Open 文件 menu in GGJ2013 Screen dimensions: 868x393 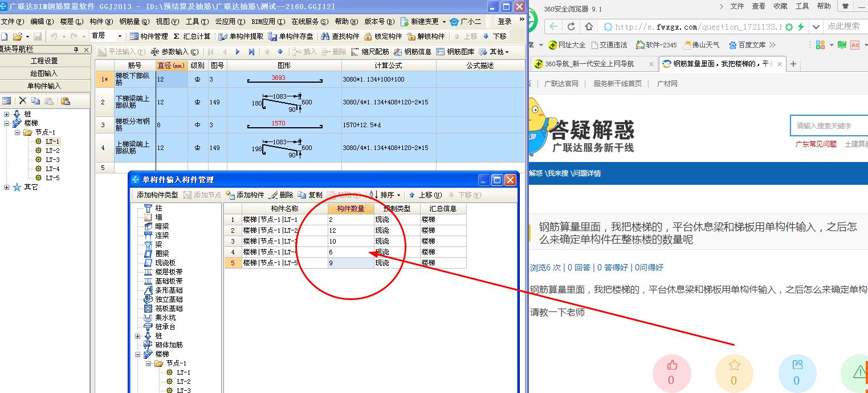click(x=12, y=22)
